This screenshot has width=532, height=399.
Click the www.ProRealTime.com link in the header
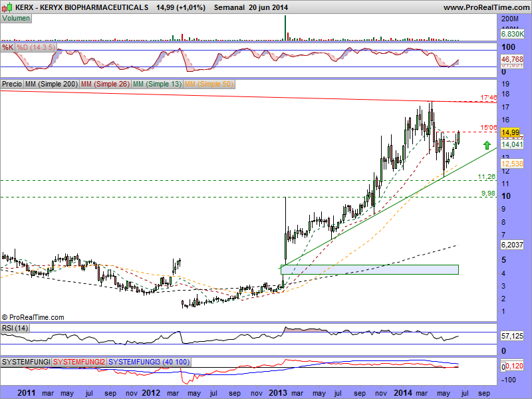pyautogui.click(x=486, y=7)
